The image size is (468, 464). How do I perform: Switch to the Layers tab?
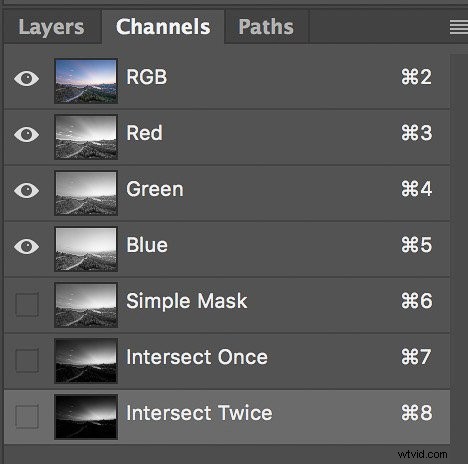tap(51, 27)
